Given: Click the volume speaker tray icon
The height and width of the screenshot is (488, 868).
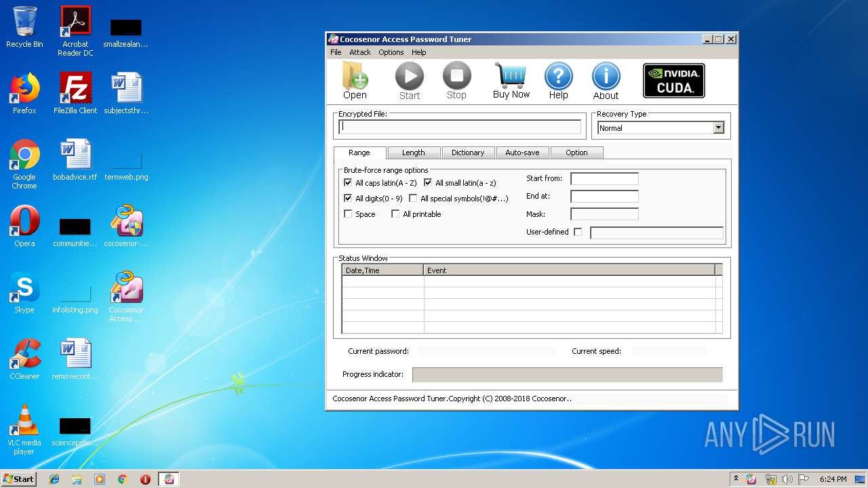Looking at the screenshot, I should pos(787,479).
